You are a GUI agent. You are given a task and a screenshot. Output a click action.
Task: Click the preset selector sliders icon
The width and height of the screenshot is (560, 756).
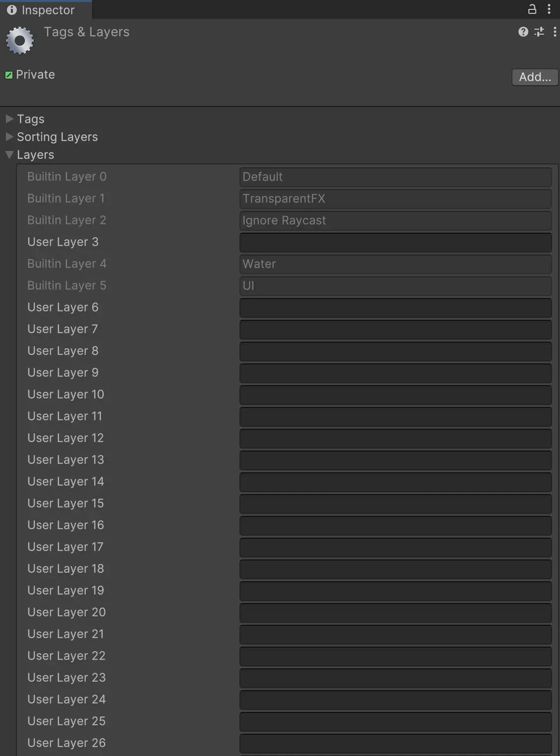539,32
